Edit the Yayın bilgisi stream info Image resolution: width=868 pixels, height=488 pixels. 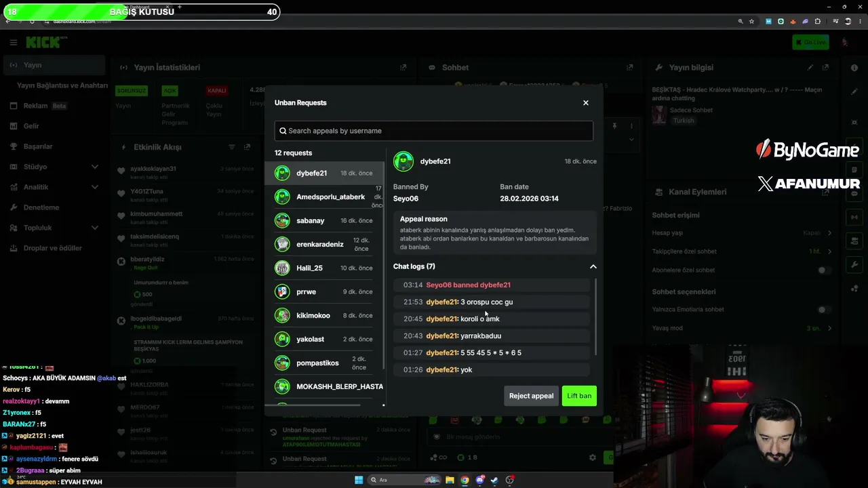tap(810, 68)
